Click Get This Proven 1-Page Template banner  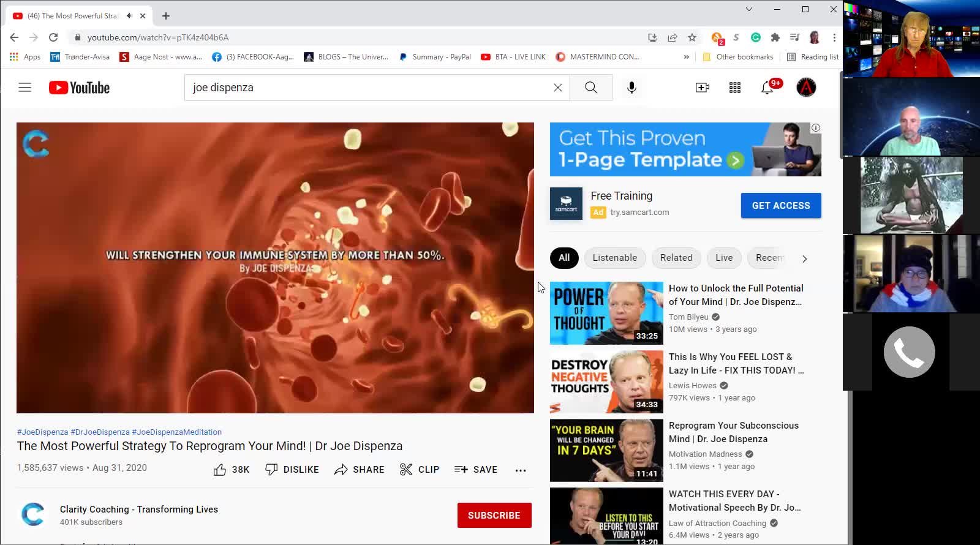pyautogui.click(x=685, y=149)
